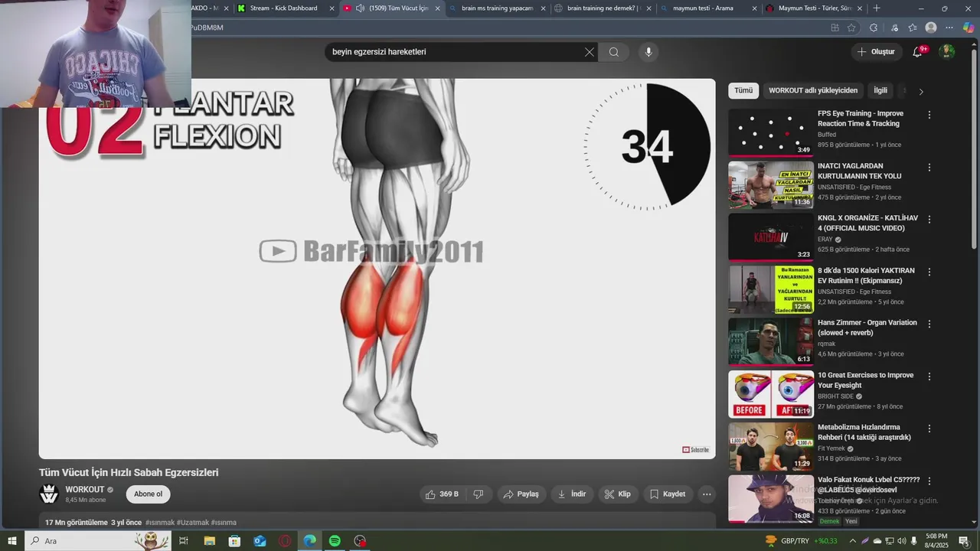Like the video with 369 B likes
This screenshot has width=980, height=551.
pyautogui.click(x=442, y=494)
